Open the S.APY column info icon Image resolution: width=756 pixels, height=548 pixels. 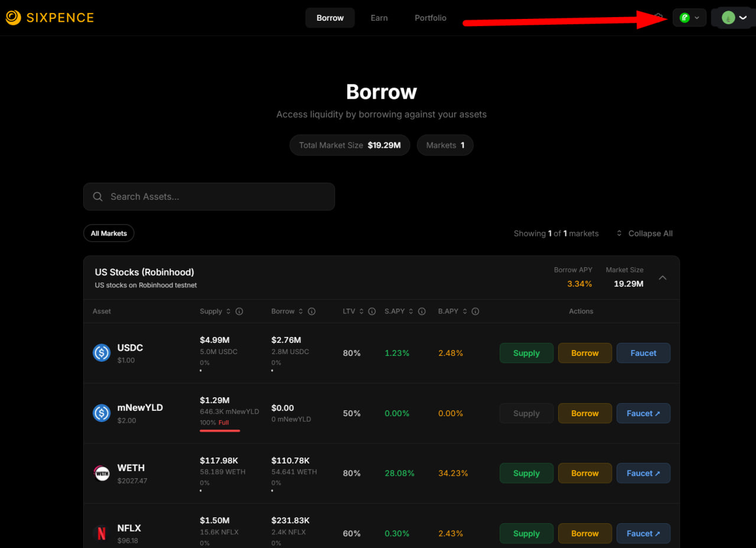click(422, 312)
